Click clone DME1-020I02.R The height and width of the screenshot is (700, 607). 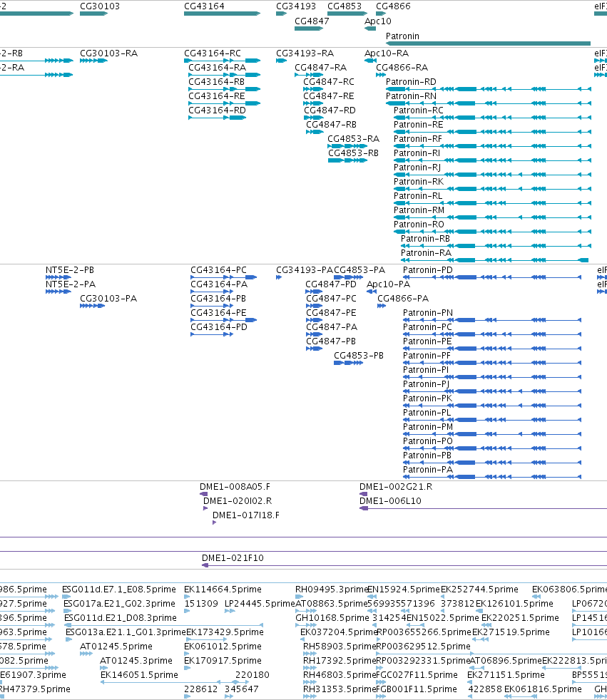click(x=238, y=502)
